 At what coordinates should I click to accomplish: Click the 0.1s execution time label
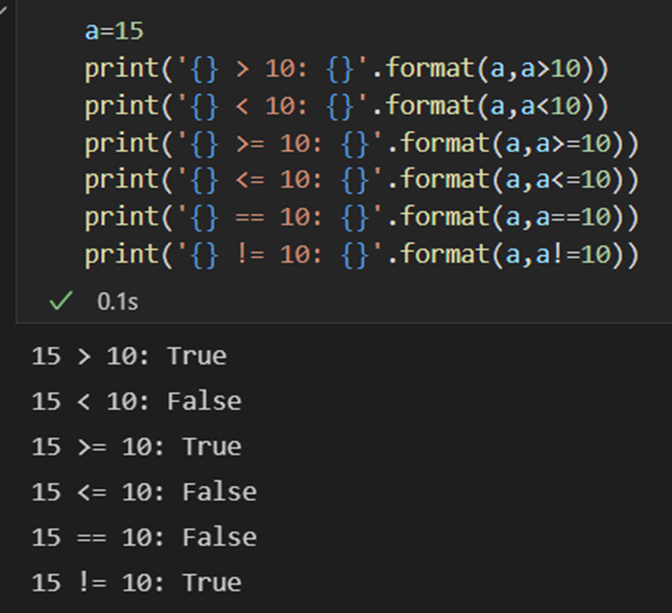(117, 302)
